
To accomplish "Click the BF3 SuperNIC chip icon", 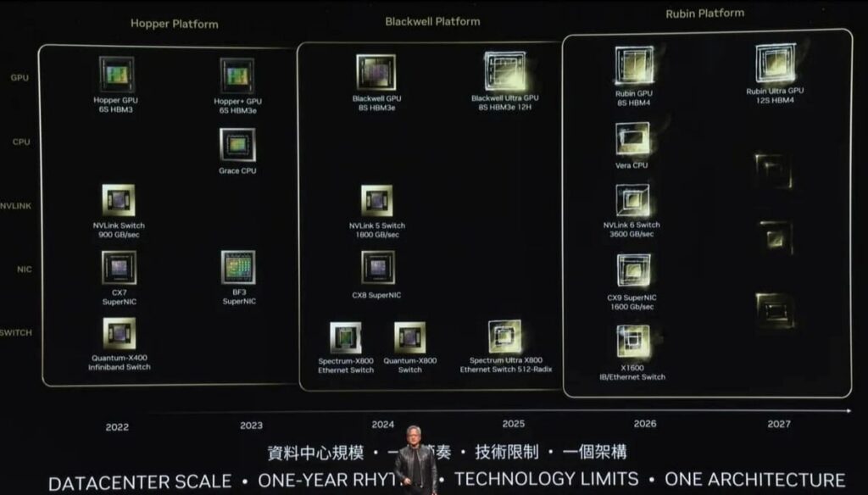I will [x=238, y=268].
